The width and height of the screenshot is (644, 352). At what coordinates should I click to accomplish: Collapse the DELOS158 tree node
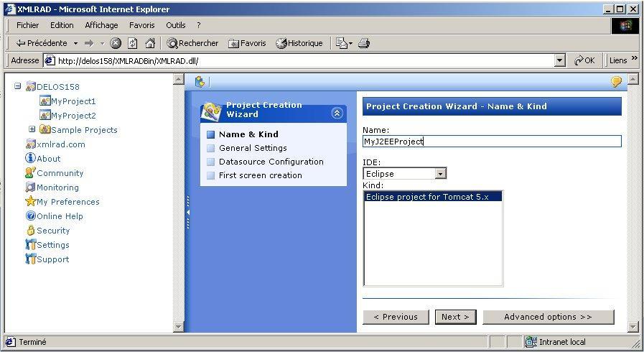pos(18,87)
